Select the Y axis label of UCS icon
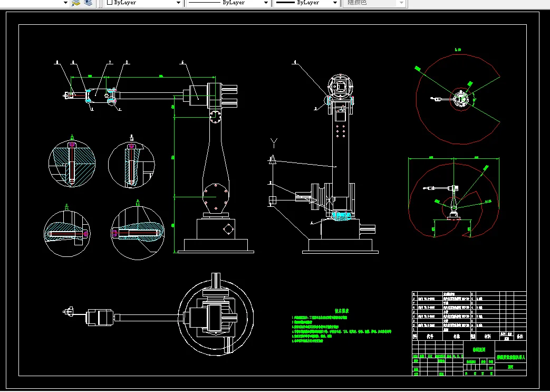 tap(274, 142)
